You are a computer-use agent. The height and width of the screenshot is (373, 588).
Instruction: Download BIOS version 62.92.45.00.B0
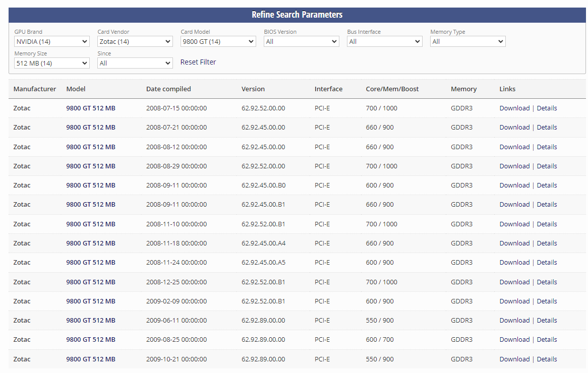tap(514, 185)
